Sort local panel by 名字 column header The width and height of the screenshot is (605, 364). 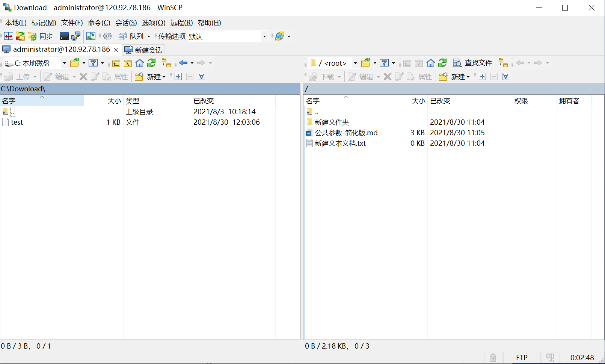42,101
